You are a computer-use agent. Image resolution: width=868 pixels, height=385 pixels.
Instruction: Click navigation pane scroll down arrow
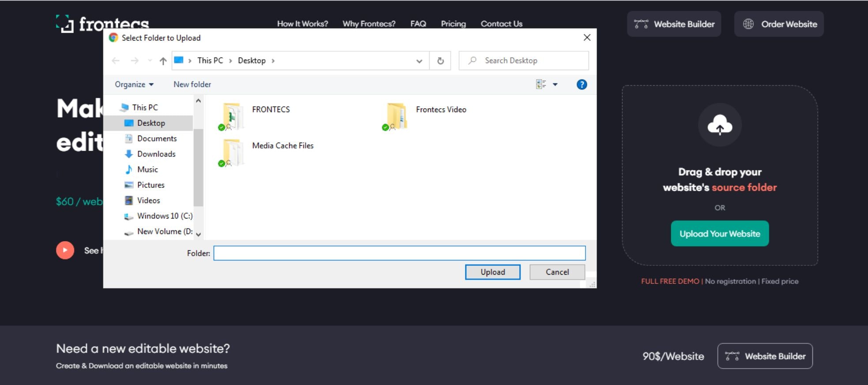[x=198, y=234]
